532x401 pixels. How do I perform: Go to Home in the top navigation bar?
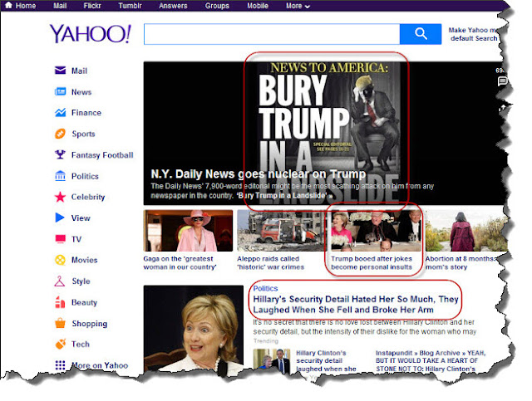coord(26,6)
